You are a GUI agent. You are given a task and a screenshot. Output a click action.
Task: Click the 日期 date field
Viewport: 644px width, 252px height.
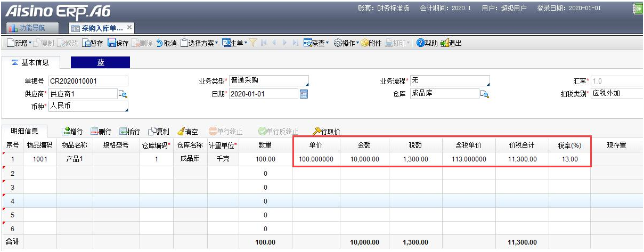click(264, 94)
